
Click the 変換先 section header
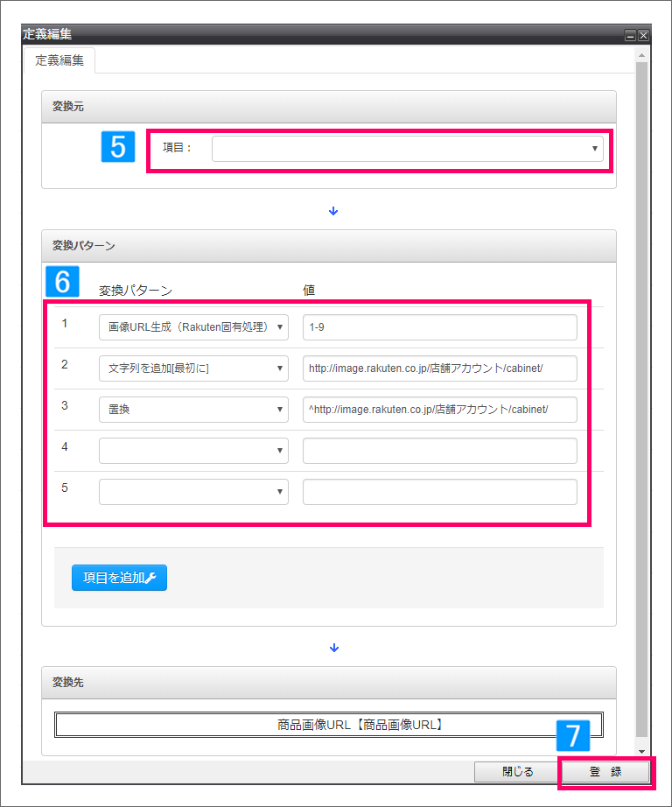pyautogui.click(x=329, y=683)
